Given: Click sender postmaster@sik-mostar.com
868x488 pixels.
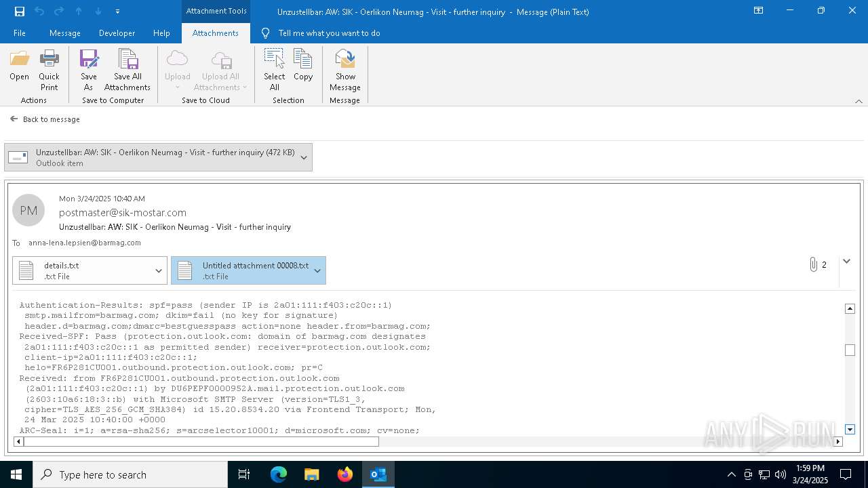Looking at the screenshot, I should 123,213.
